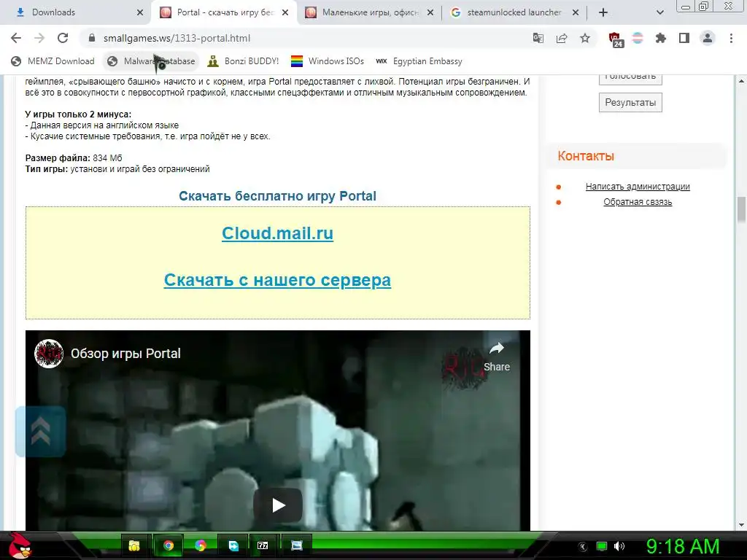
Task: Open Chrome three-dot menu
Action: coord(731,38)
